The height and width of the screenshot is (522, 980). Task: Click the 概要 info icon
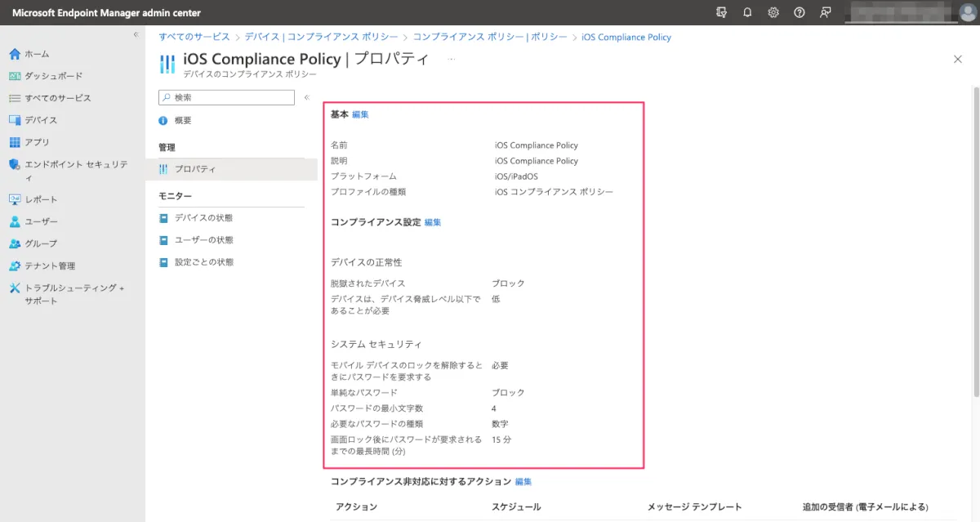point(163,120)
